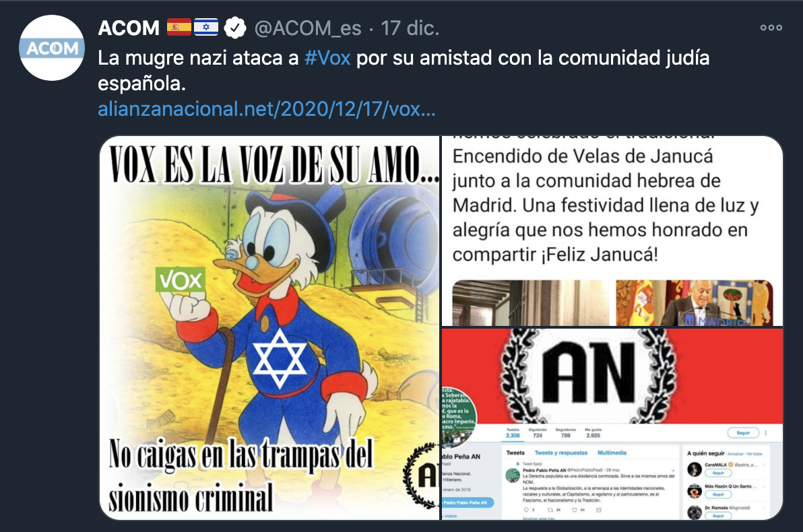Open the ACOM profile avatar

(x=52, y=48)
